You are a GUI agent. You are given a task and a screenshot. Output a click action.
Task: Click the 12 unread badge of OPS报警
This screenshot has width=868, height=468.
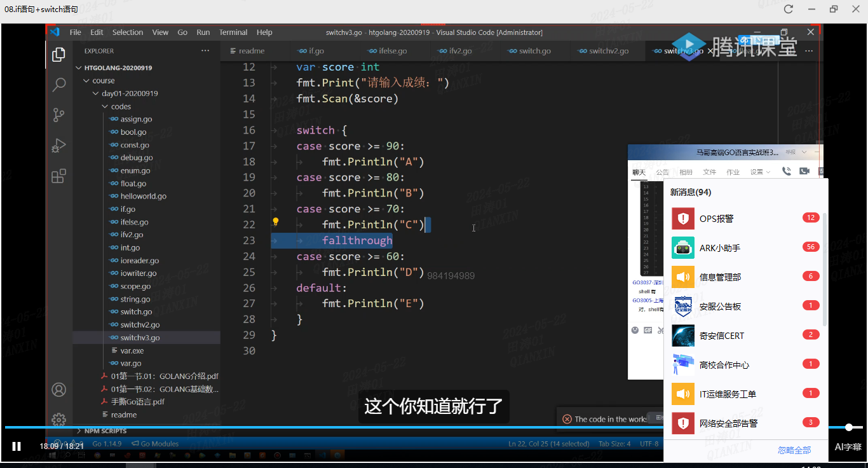click(x=810, y=217)
